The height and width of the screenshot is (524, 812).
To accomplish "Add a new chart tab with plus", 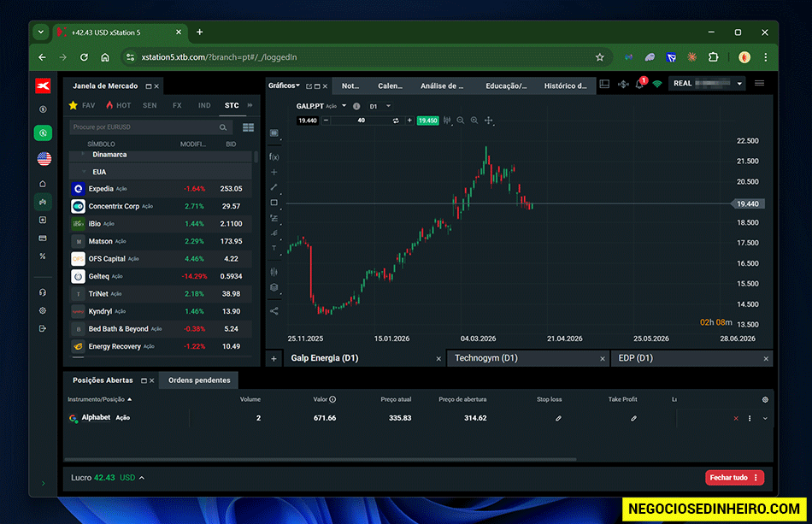I will click(274, 358).
